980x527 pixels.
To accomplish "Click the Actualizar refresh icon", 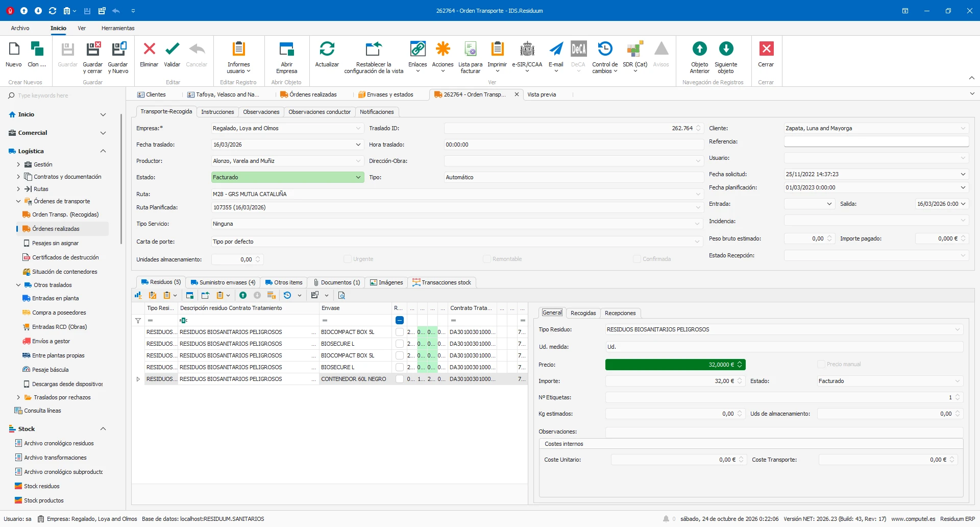I will (x=327, y=49).
